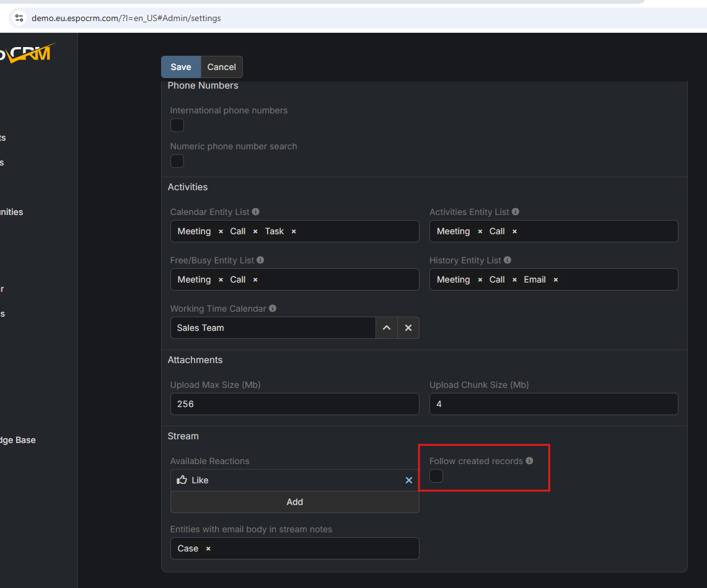Remove the Like reaction with its X icon
707x588 pixels.
(408, 480)
